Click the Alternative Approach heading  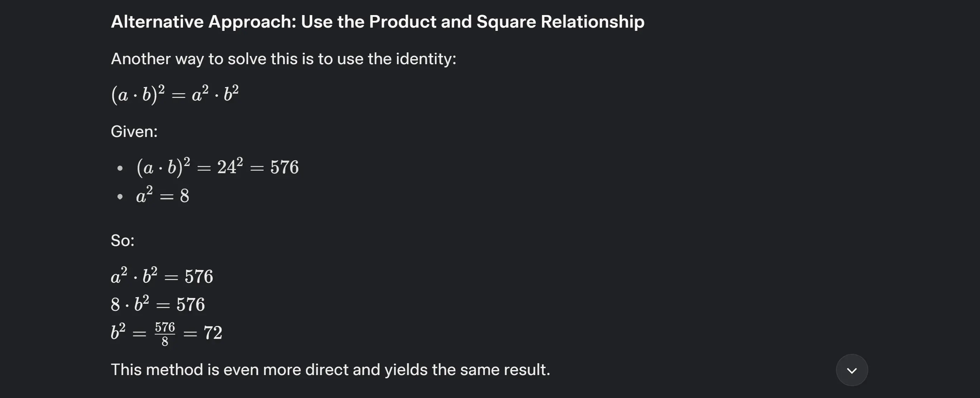[378, 22]
